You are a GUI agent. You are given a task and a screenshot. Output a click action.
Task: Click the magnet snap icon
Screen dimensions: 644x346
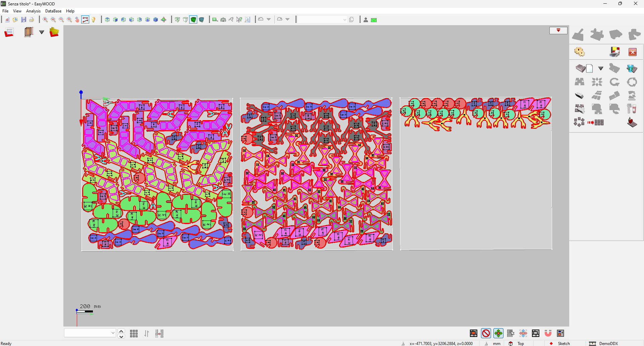[548, 333]
